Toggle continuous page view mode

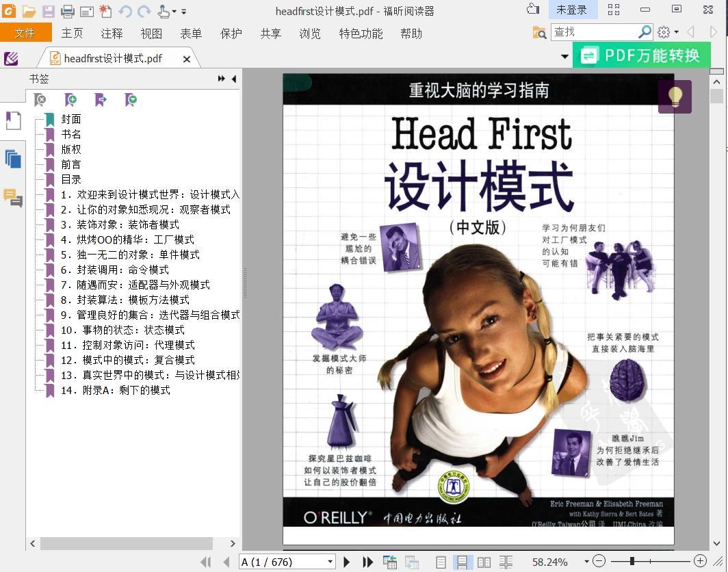(x=463, y=562)
